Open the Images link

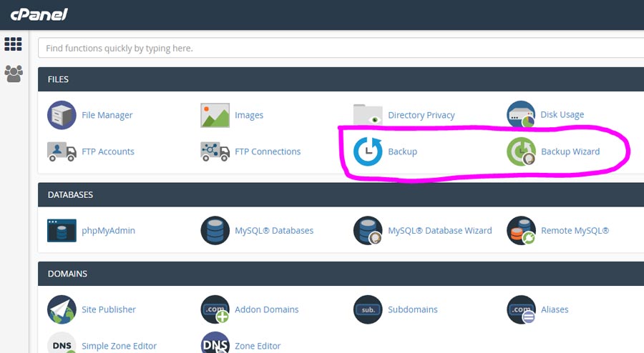pyautogui.click(x=249, y=115)
